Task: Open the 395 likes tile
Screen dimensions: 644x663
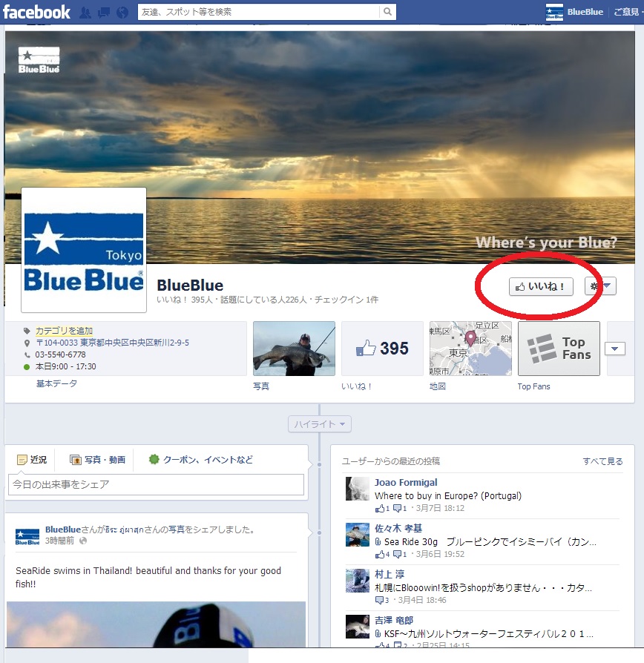Action: [383, 349]
